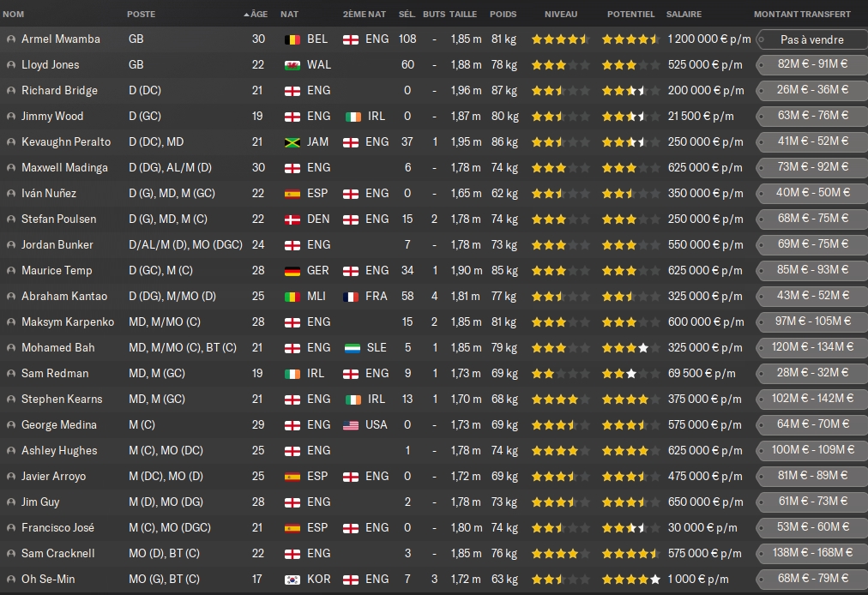868x595 pixels.
Task: Sort the list by the ÂGE column
Action: (x=257, y=15)
